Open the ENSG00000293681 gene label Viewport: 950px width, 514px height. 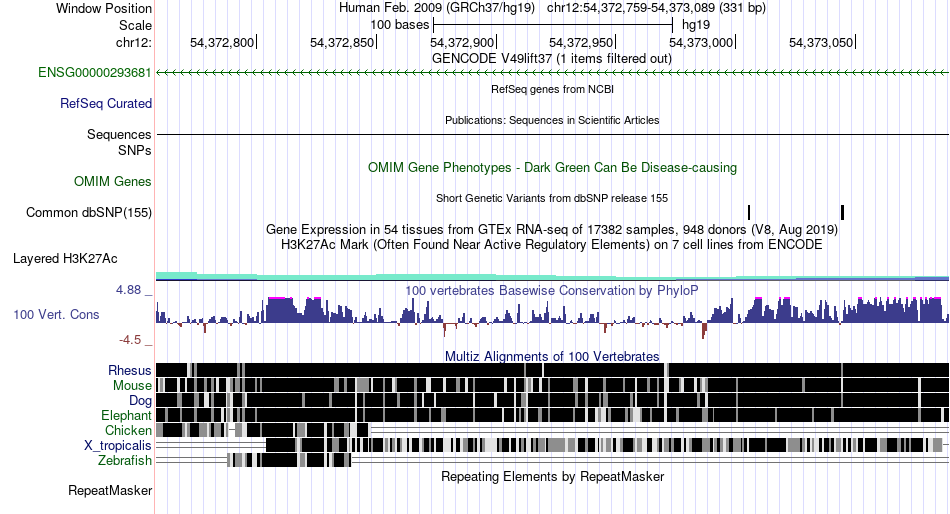point(95,73)
